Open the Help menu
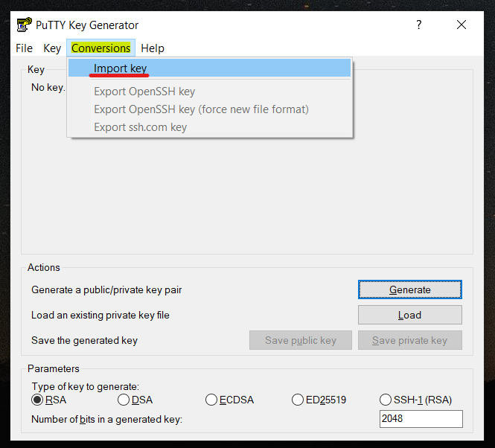This screenshot has height=448, width=495. pos(153,48)
